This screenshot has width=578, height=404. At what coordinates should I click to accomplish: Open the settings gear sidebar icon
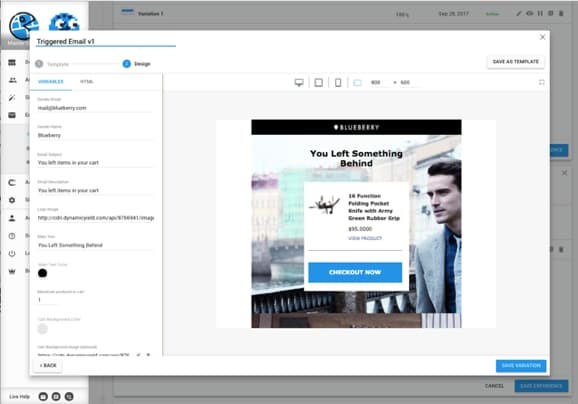[12, 200]
